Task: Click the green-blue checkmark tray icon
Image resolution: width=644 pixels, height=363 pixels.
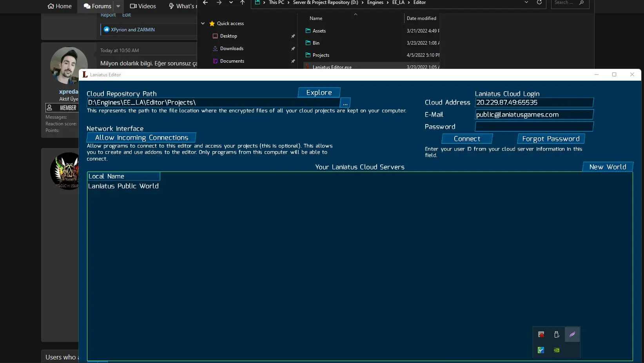Action: point(541,350)
